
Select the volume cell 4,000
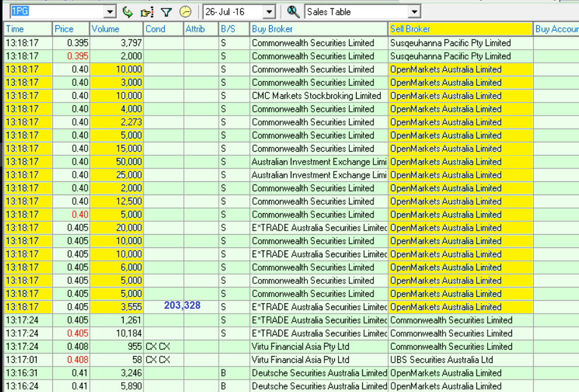pos(116,109)
